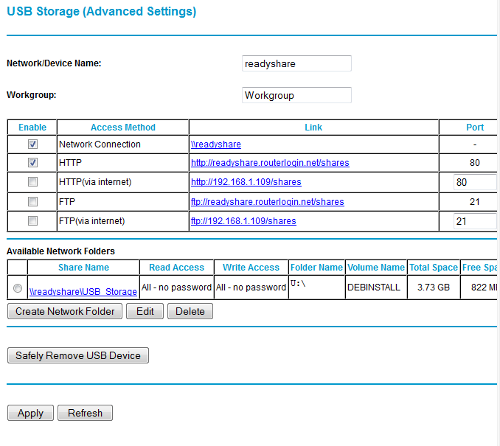Click the 'USB Storage (Advanced Settings)' title
This screenshot has width=500, height=446.
click(101, 11)
